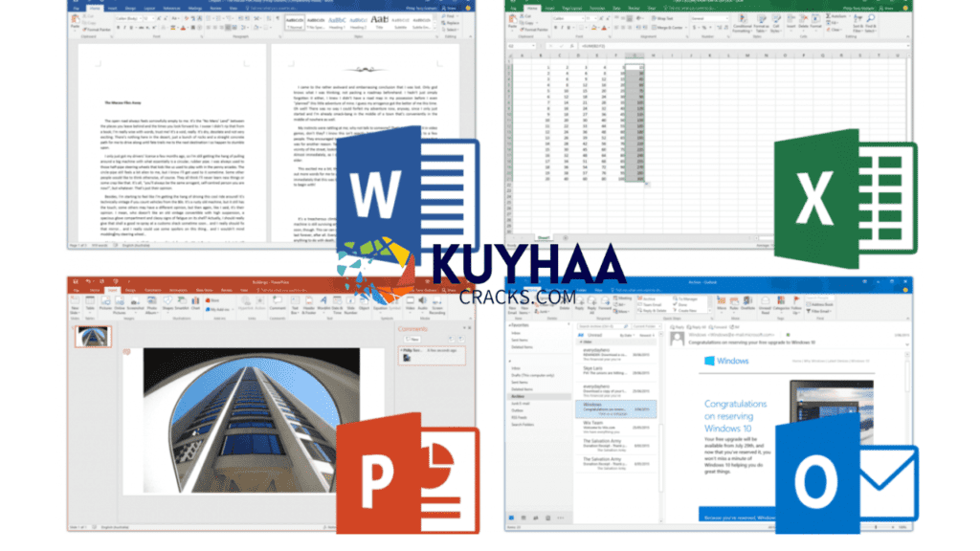Click the Fill Color swatch in Excel
Viewport: 980px width, 551px height.
click(x=595, y=26)
